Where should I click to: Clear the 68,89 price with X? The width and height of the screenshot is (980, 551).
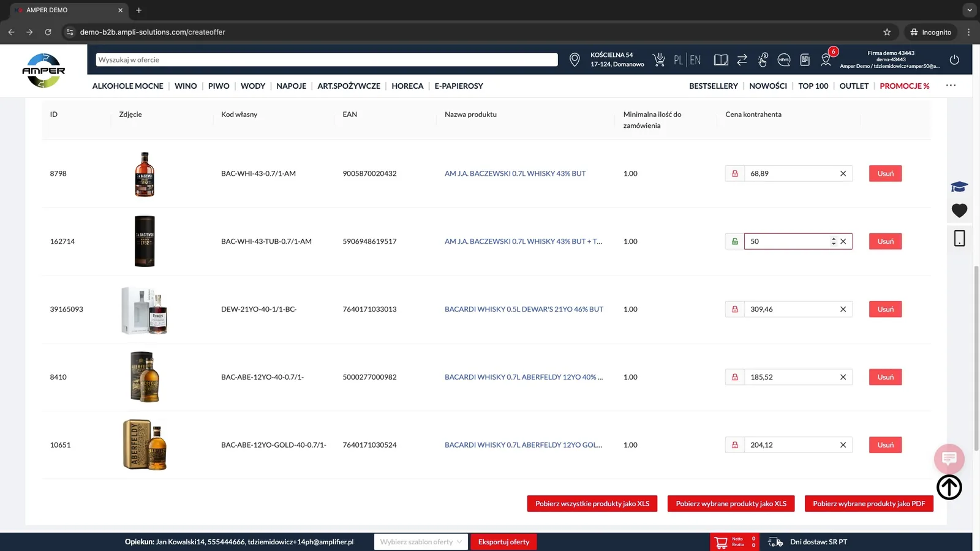(843, 174)
